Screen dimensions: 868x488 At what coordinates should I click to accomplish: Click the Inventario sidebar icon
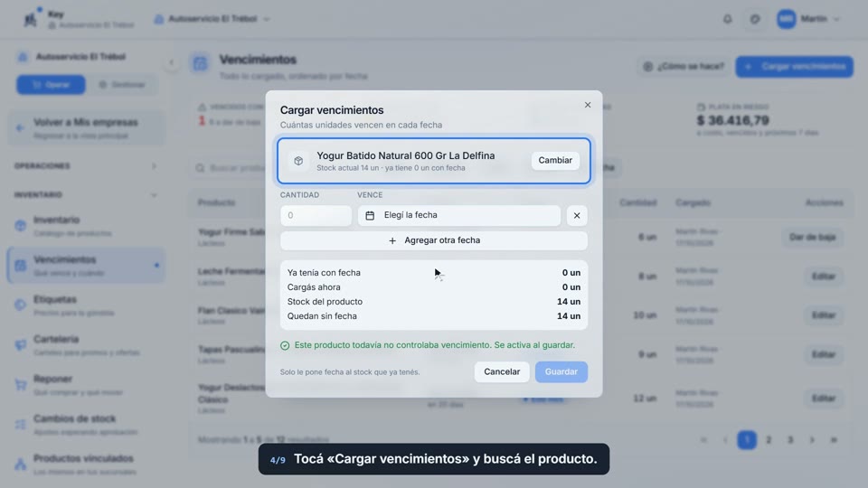tap(21, 226)
